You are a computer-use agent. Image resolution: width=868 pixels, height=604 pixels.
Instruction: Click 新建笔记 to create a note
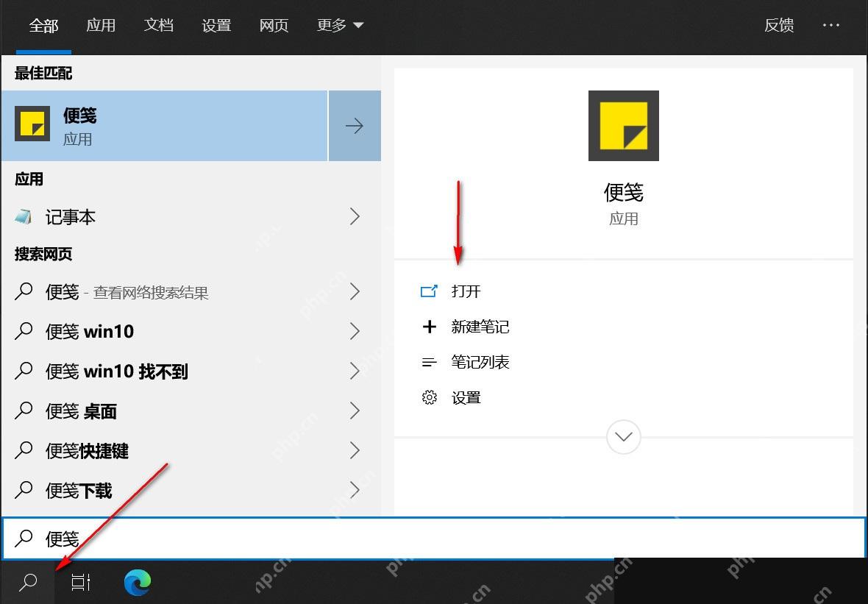click(x=480, y=327)
